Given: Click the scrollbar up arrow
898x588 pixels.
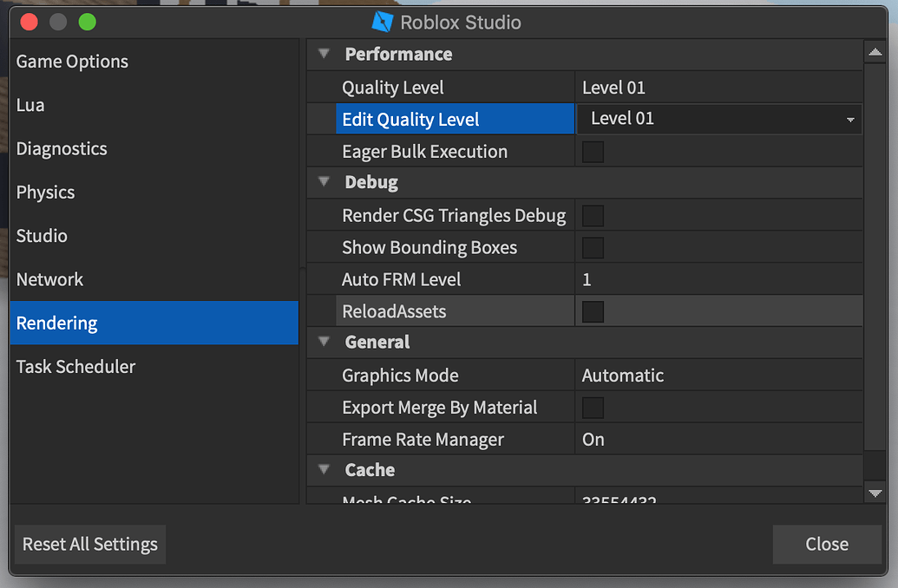Looking at the screenshot, I should pyautogui.click(x=875, y=52).
